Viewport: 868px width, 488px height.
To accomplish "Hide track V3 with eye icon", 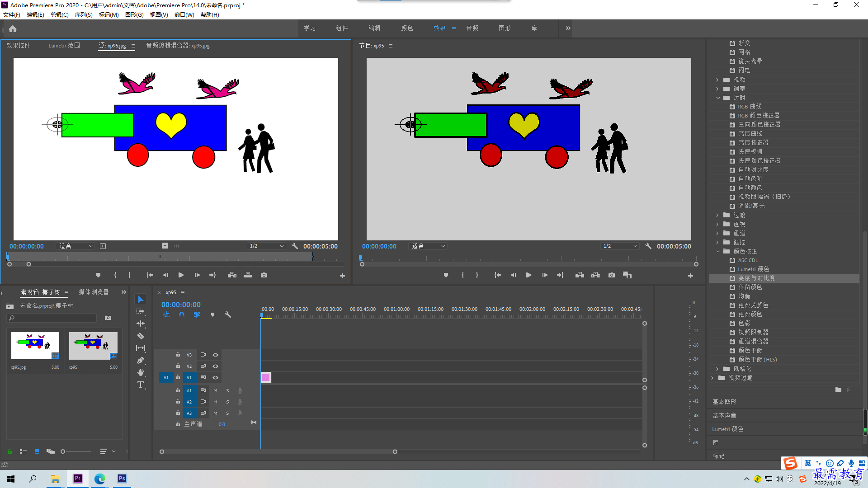I will tap(216, 355).
